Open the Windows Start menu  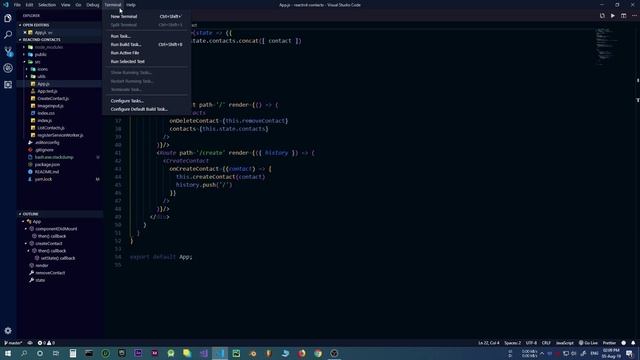(x=8, y=353)
